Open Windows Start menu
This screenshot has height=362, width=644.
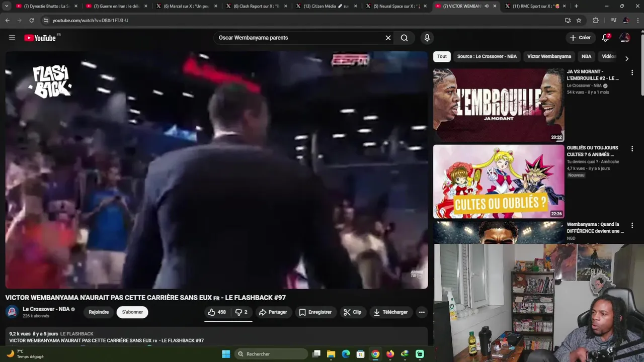click(226, 354)
